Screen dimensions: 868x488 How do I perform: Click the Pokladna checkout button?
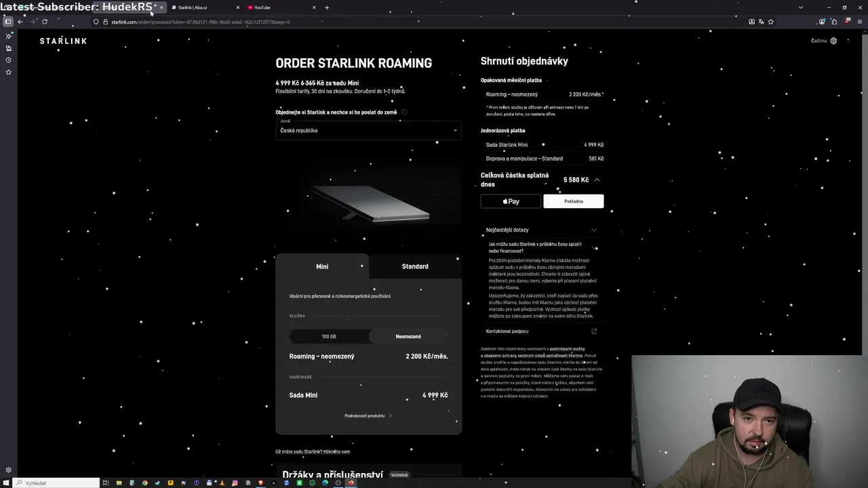[573, 201]
